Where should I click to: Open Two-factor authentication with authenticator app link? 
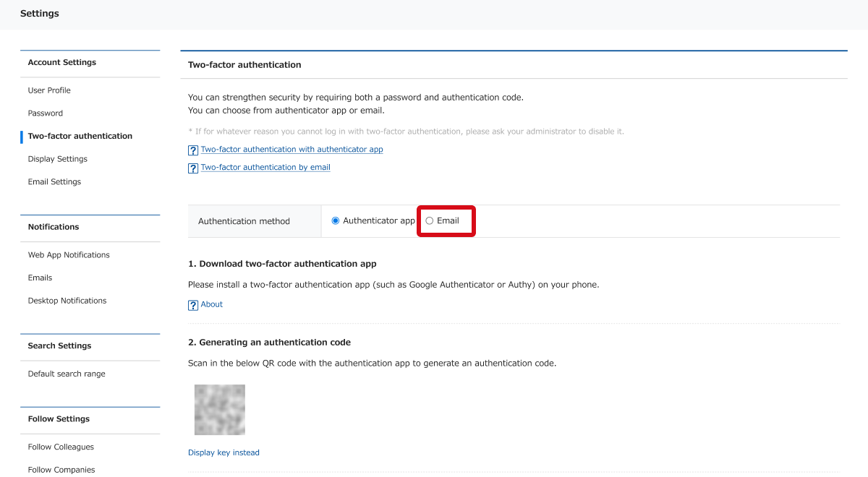point(292,150)
